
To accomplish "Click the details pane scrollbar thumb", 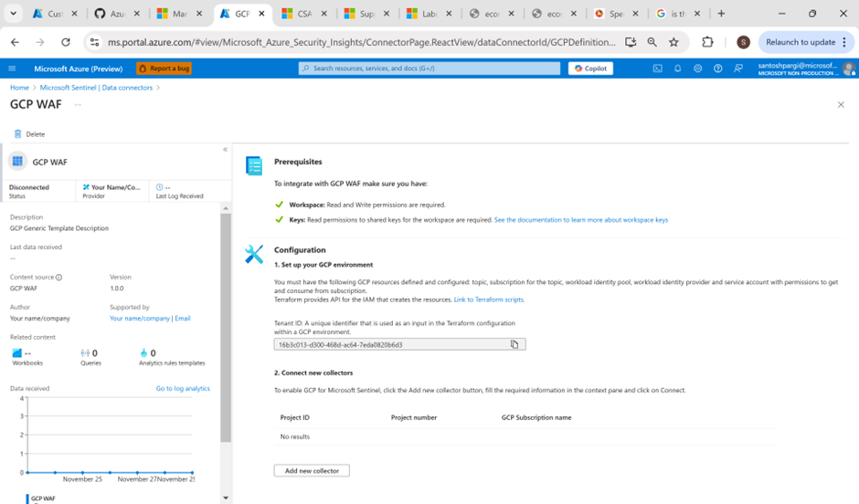I will coord(226,327).
